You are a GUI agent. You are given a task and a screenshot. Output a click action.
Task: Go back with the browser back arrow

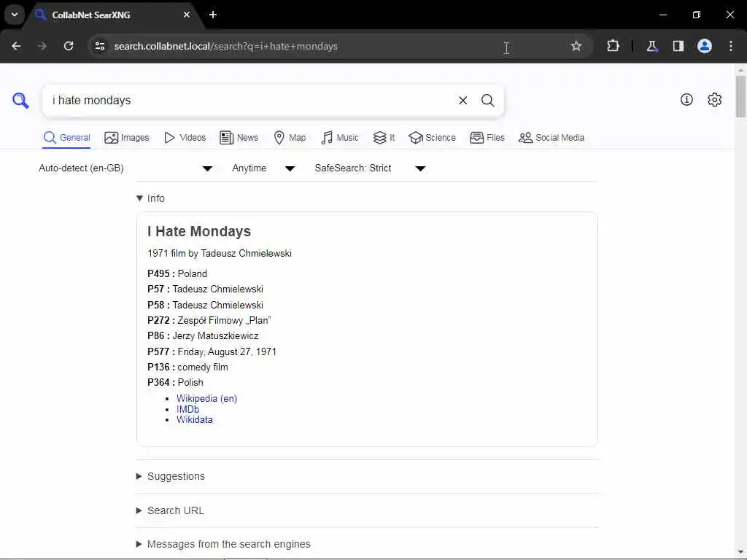point(16,46)
